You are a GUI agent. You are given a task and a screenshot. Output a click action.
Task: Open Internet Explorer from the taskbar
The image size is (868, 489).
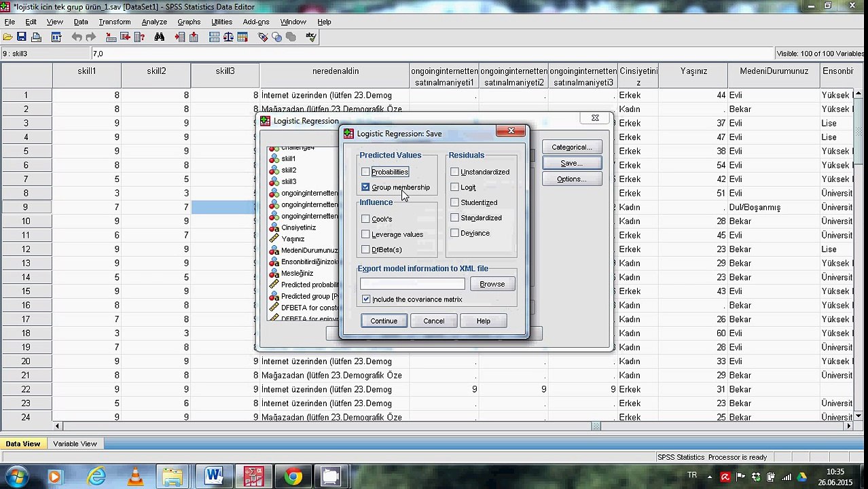pos(97,477)
